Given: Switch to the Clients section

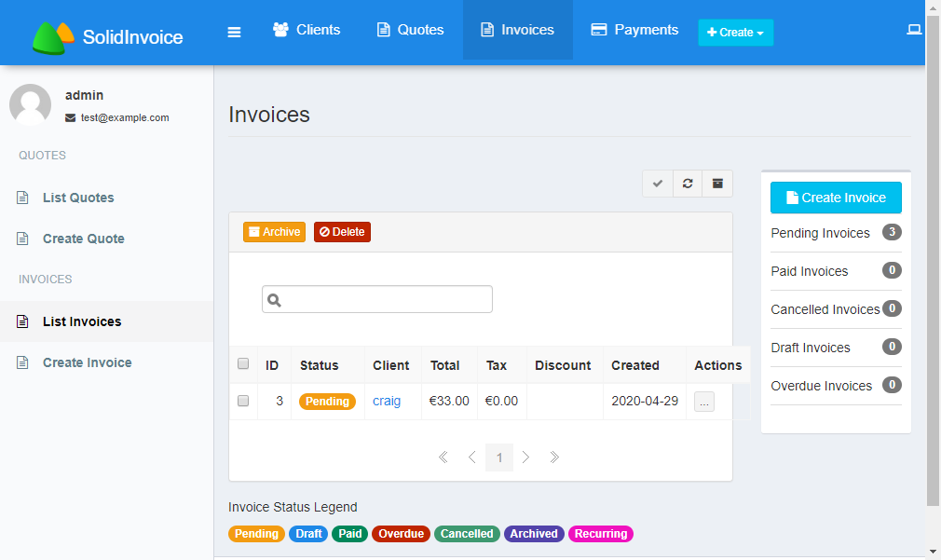Looking at the screenshot, I should click(307, 30).
